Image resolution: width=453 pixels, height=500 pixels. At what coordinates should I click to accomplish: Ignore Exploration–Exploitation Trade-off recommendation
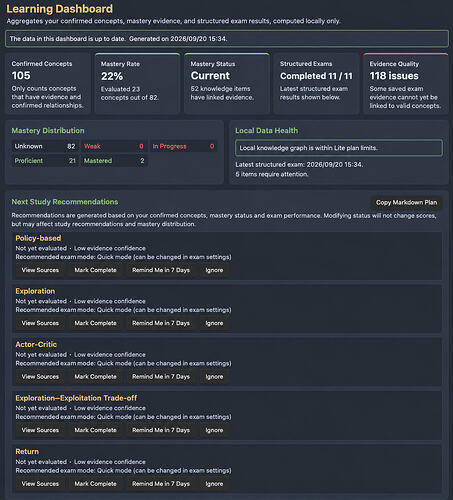[214, 430]
